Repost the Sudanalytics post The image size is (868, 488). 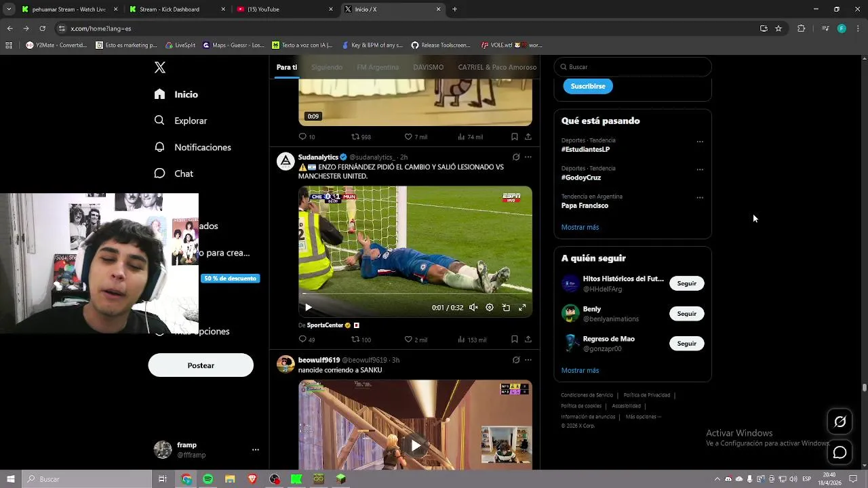[x=361, y=340]
